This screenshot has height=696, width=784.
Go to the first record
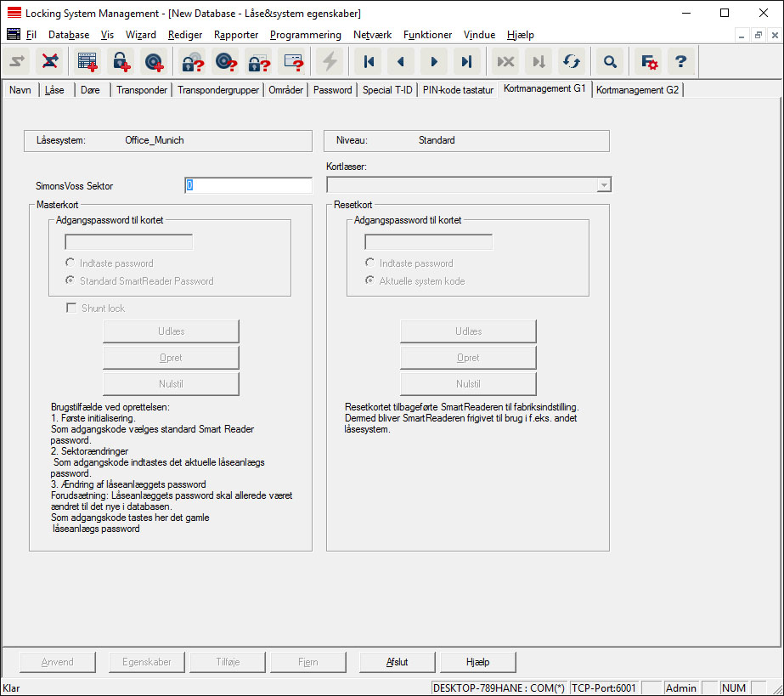(369, 61)
